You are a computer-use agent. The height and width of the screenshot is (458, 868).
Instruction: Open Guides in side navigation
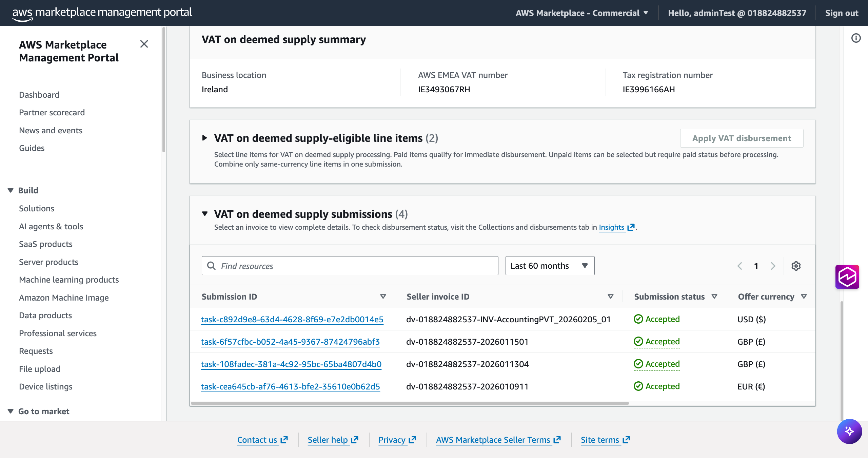click(32, 148)
